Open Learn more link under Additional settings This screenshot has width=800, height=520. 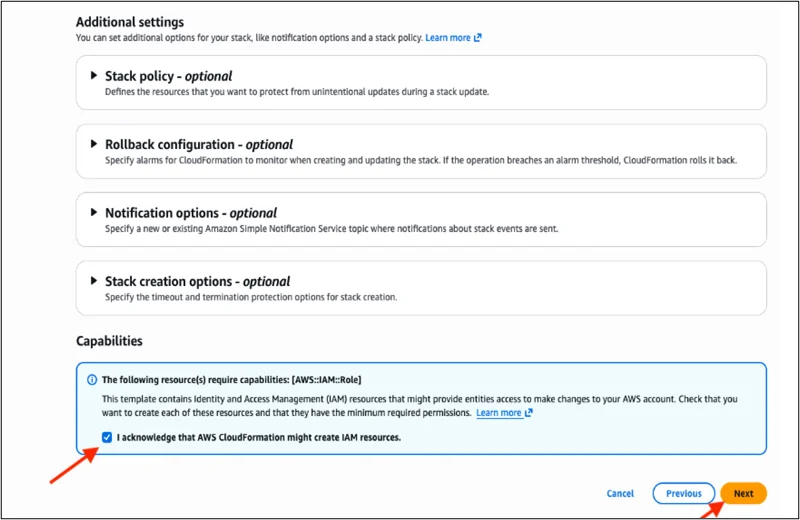coord(448,38)
